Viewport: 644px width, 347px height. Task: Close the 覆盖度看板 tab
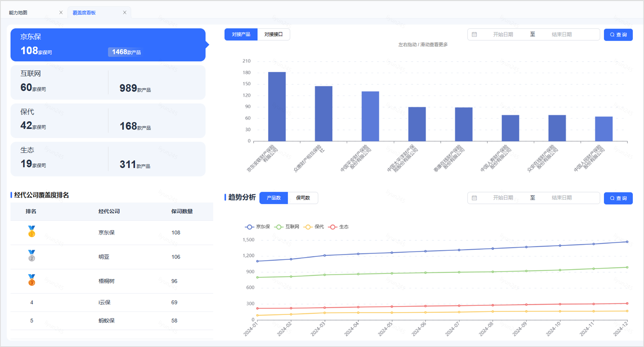point(125,12)
